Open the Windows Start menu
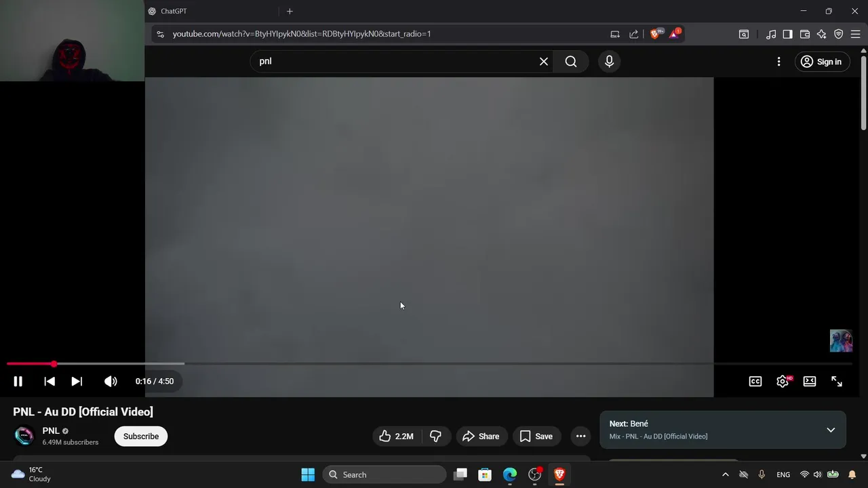The height and width of the screenshot is (488, 868). point(308,474)
